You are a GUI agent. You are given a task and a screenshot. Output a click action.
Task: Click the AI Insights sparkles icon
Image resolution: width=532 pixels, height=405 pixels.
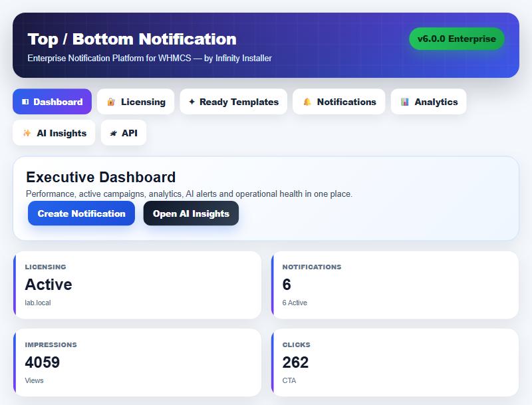[x=27, y=133]
